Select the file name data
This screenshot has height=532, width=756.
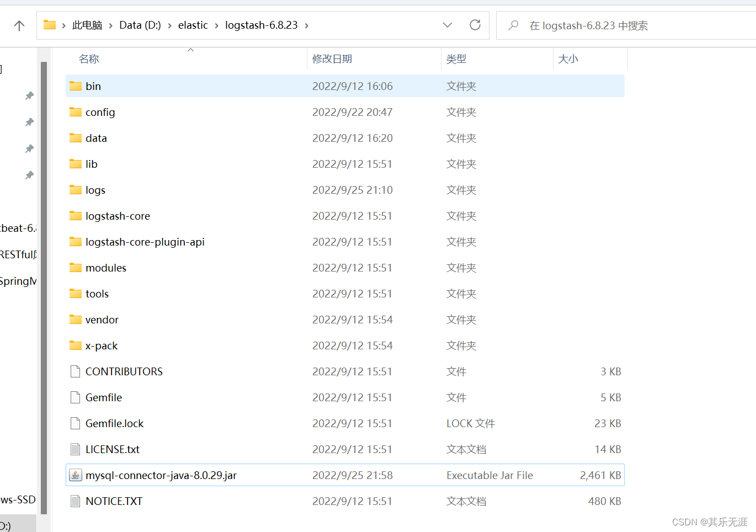[x=97, y=138]
